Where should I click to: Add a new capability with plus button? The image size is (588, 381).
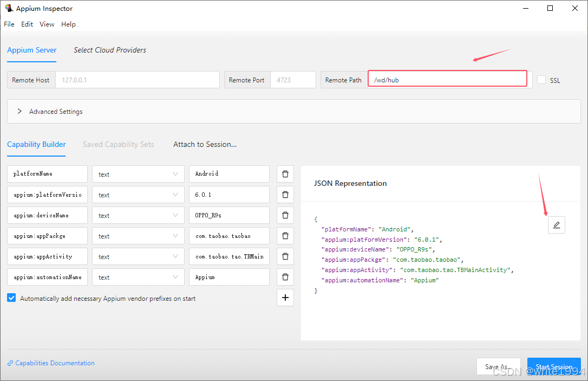[x=285, y=298]
